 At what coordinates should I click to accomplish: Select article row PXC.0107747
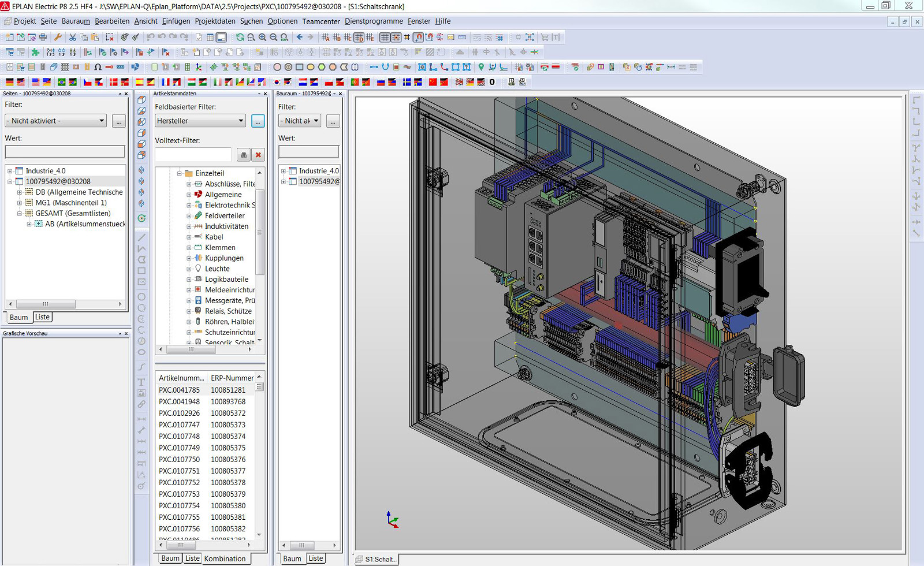tap(180, 425)
